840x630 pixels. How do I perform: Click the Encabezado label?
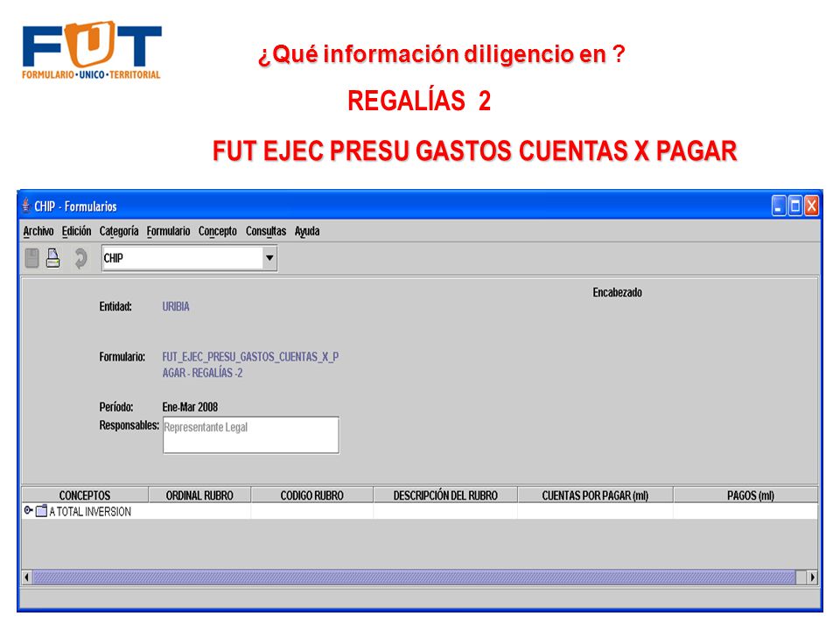617,292
